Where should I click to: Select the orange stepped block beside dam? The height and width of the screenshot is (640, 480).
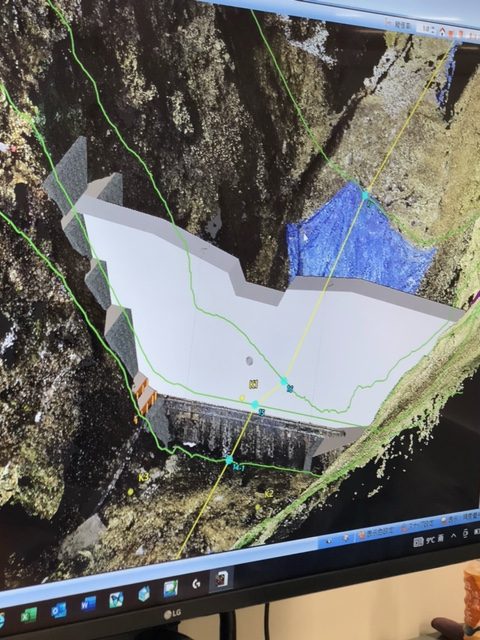tap(144, 396)
